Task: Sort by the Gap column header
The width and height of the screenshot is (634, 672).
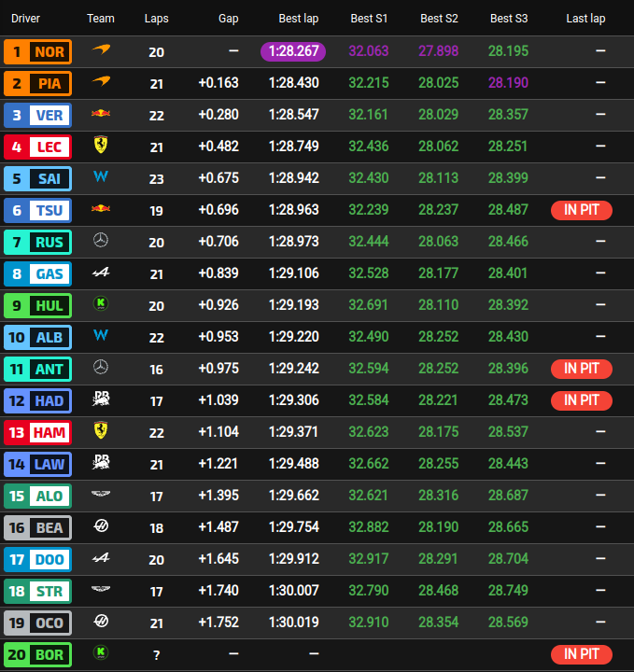Action: pos(228,19)
